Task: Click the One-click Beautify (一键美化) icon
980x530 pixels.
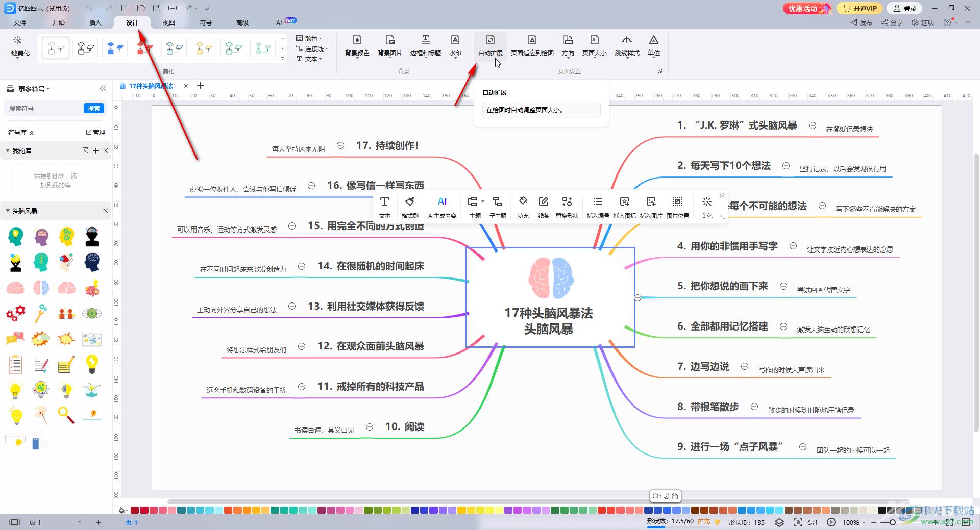Action: click(x=17, y=45)
